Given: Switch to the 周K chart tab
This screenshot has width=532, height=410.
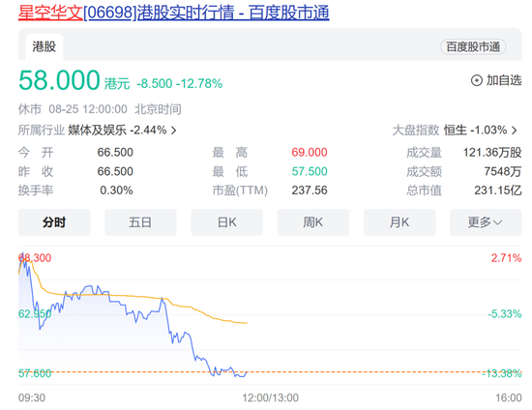Looking at the screenshot, I should (x=313, y=222).
